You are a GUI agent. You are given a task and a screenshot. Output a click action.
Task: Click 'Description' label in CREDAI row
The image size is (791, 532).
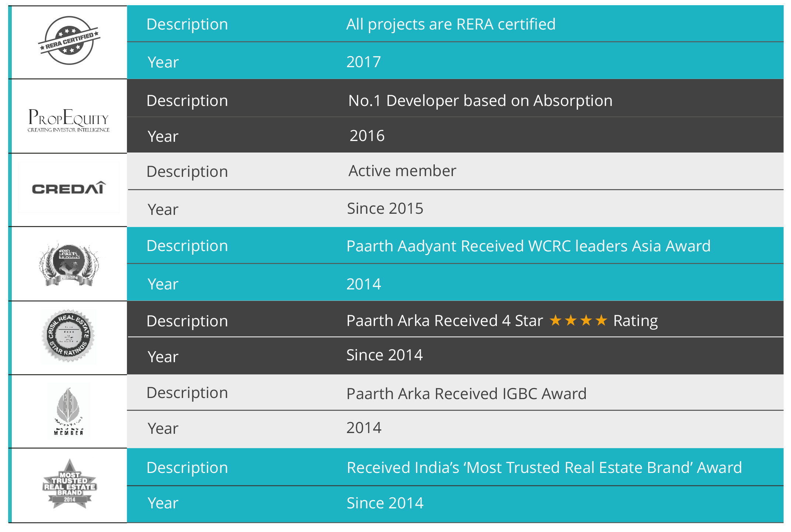(187, 172)
